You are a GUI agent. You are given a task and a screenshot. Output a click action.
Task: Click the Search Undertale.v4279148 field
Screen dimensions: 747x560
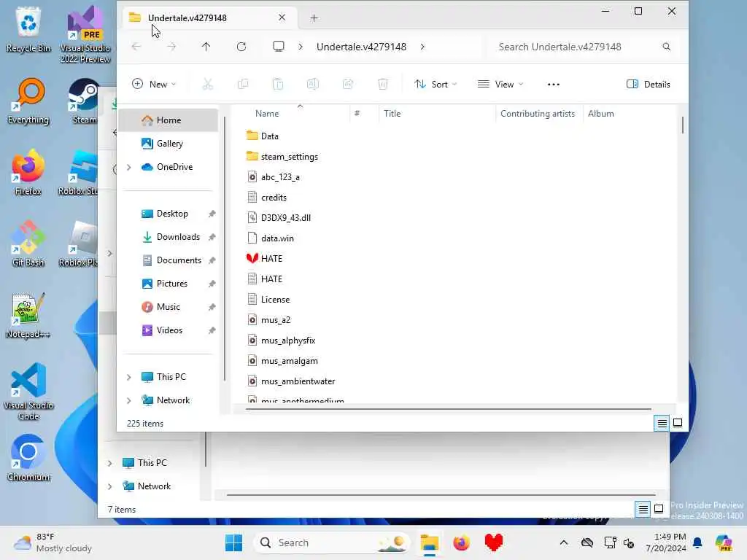[584, 47]
